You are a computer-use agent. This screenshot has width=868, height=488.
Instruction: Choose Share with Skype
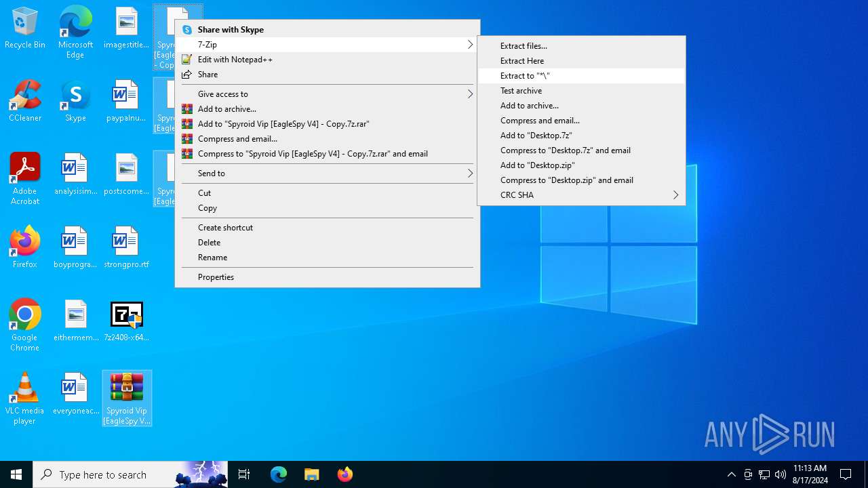[328, 30]
